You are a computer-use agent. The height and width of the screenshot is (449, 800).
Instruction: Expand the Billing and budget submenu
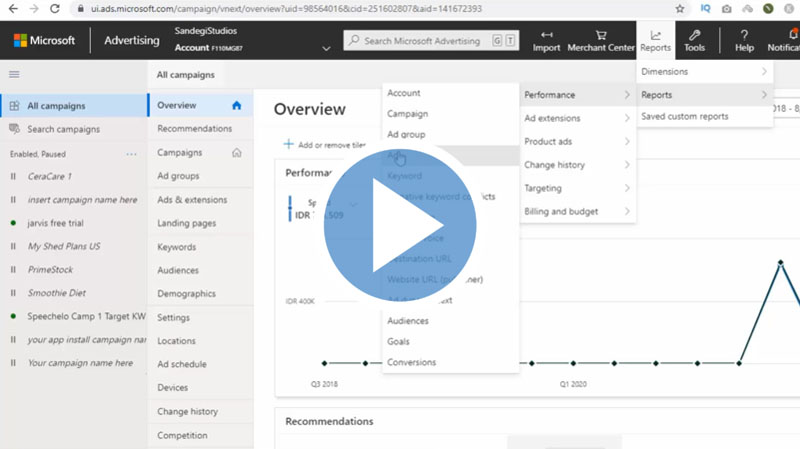click(577, 211)
